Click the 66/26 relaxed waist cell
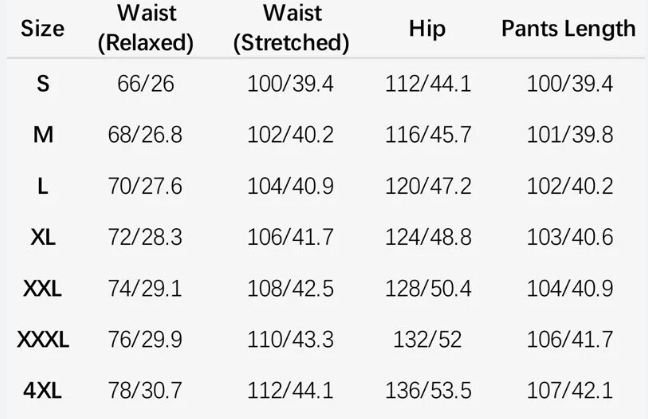Viewport: 648px width, 419px height. pos(145,83)
